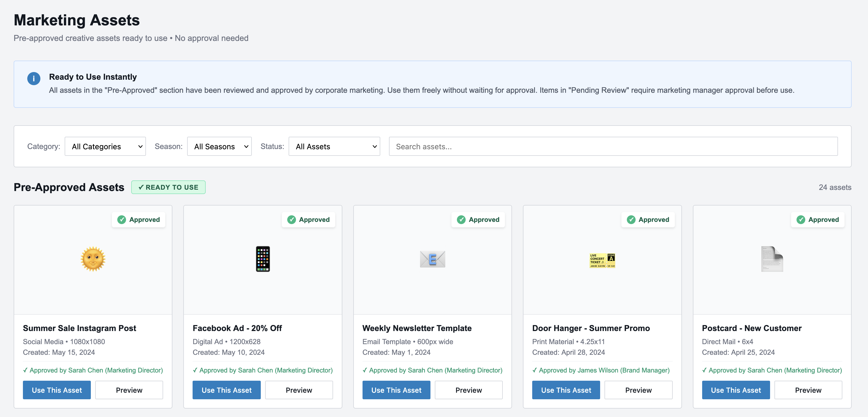This screenshot has width=868, height=417.
Task: Click Use This Asset on Weekly Newsletter Template
Action: pos(396,390)
